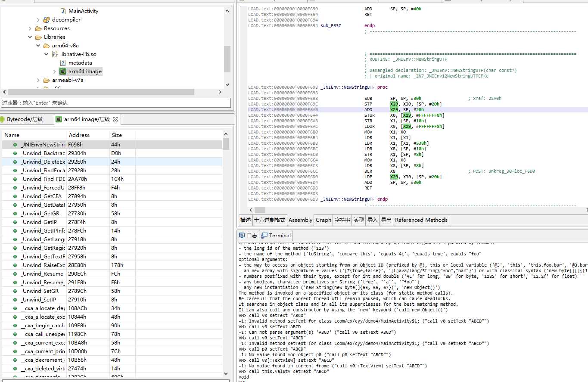Click the green dot beside _Unwind_GetIP
Viewport: 588px width, 382px height.
pos(15,222)
